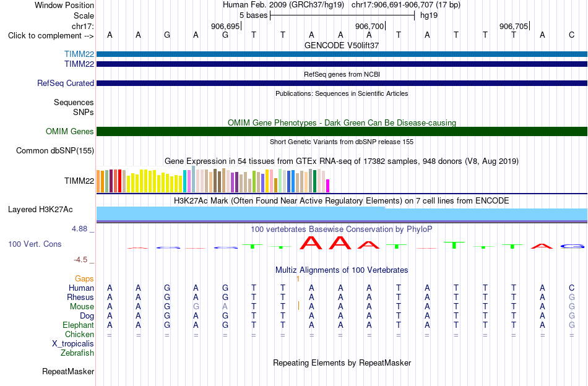
Task: Click the 906,695 position marker
Action: click(225, 26)
